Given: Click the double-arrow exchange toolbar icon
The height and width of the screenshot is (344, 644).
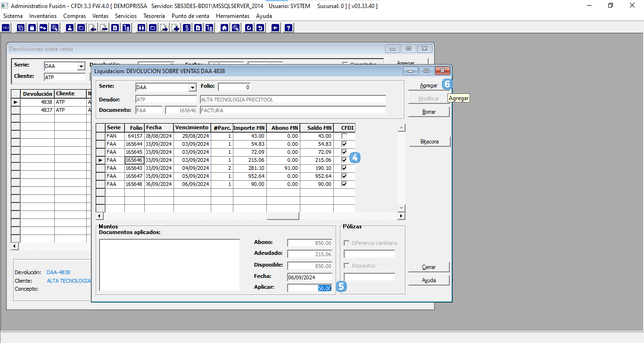Looking at the screenshot, I should [43, 28].
